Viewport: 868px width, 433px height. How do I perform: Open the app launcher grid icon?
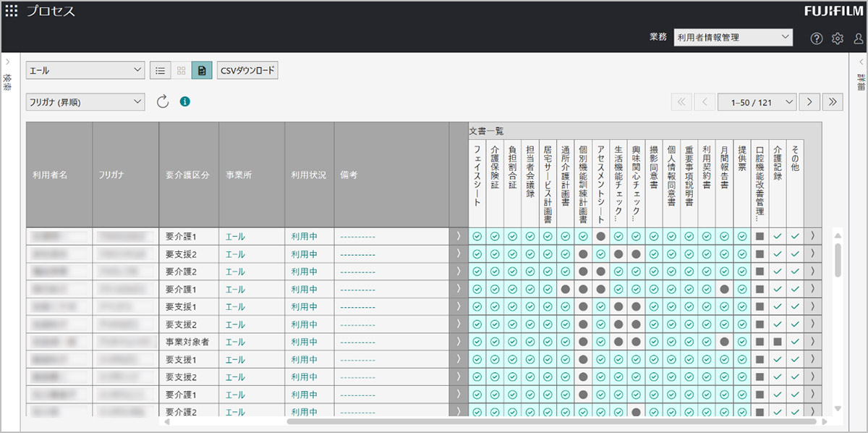12,11
